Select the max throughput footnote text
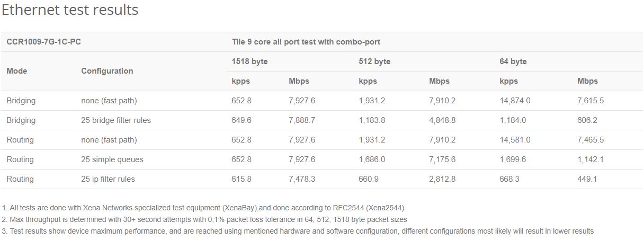Screen dimensions: 644x240 coord(204,219)
